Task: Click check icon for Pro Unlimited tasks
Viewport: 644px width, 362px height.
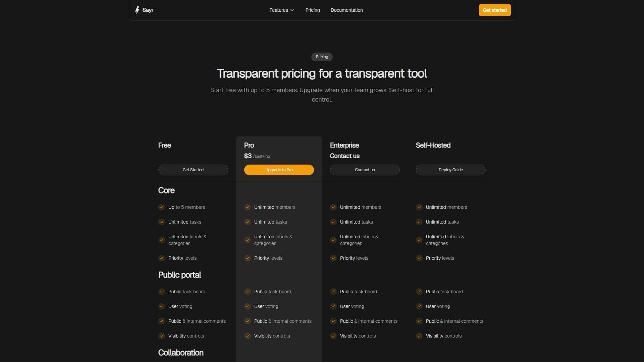Action: click(248, 222)
